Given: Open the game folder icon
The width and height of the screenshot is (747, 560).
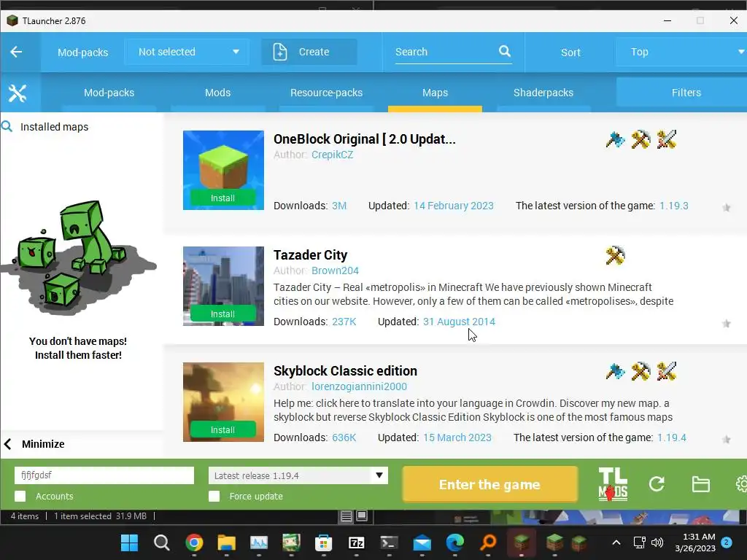Looking at the screenshot, I should click(701, 484).
